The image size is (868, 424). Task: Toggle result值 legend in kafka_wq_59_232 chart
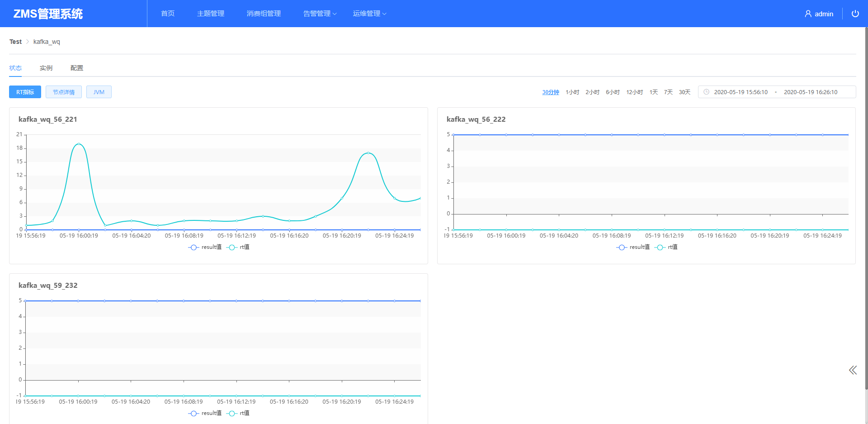pyautogui.click(x=205, y=413)
